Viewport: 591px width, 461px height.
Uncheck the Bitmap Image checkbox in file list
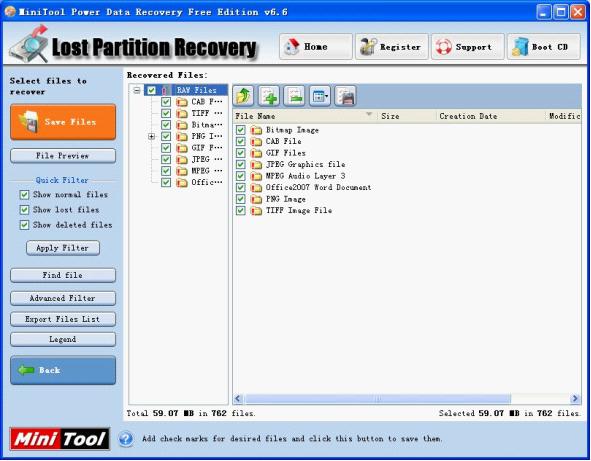[240, 130]
